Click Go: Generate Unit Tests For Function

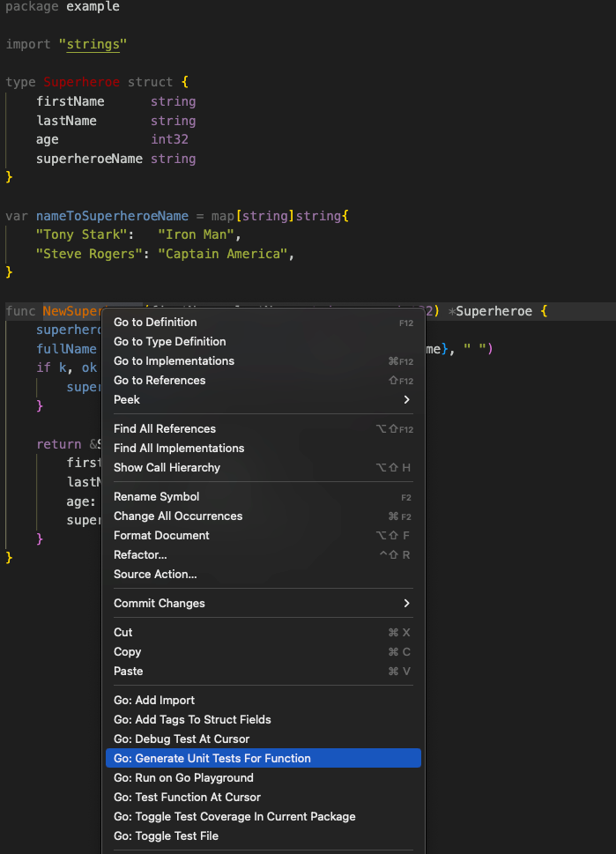212,759
